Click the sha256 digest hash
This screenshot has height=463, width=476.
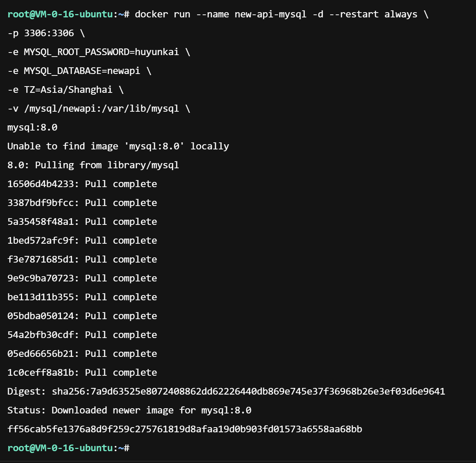pos(248,392)
